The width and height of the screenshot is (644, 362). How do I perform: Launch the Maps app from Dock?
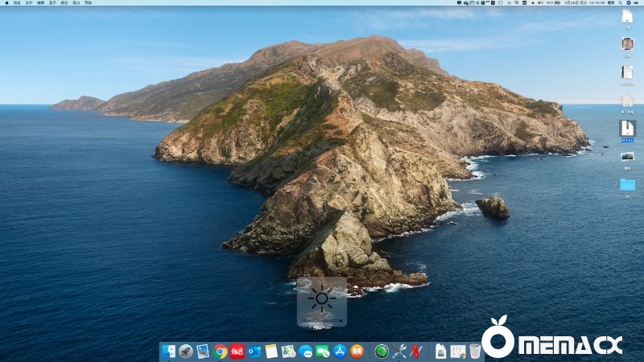[288, 352]
